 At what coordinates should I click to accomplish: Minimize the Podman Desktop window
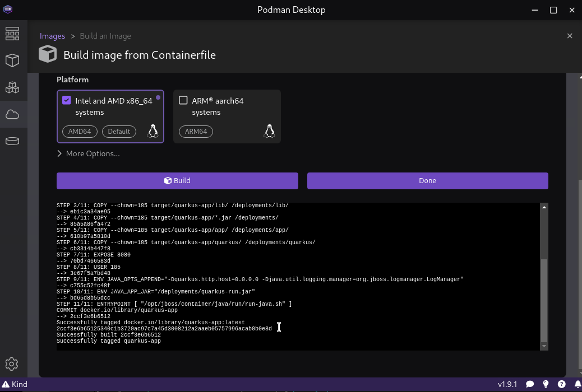535,10
